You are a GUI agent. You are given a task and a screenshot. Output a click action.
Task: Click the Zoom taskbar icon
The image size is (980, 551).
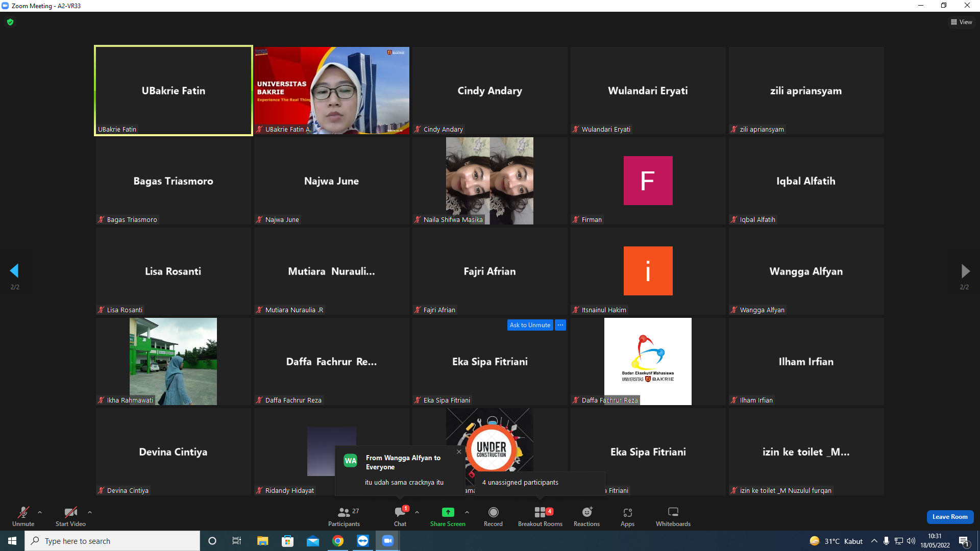[388, 541]
